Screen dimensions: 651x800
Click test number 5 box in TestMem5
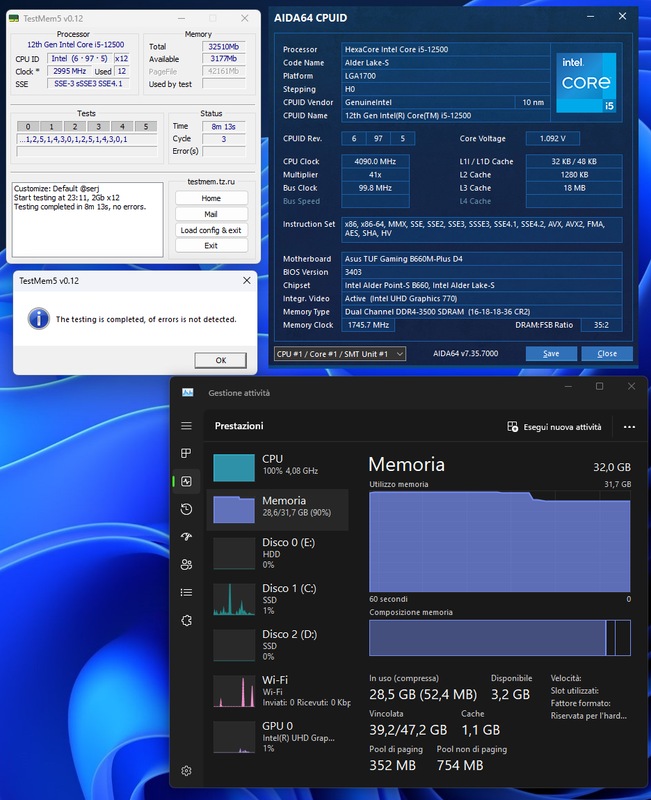click(146, 127)
